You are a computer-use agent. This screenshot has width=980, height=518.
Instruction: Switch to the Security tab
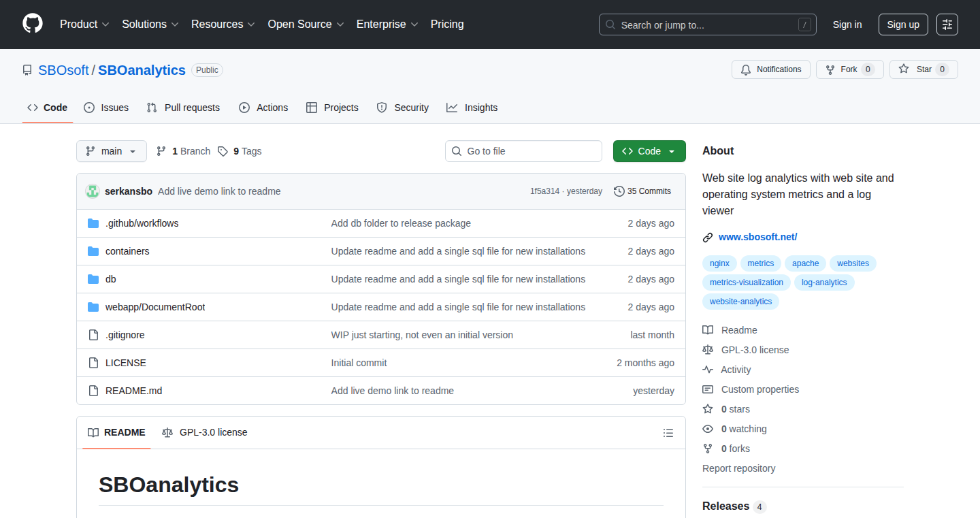click(402, 108)
